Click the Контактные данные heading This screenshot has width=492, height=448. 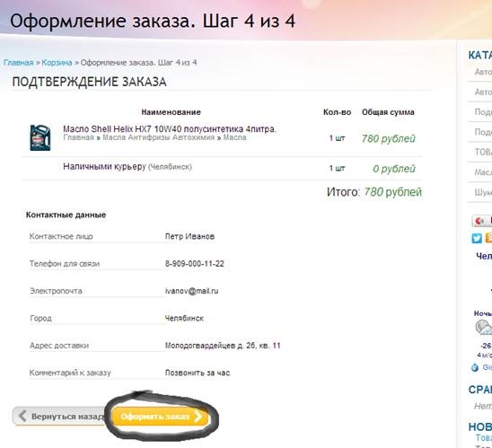coord(66,215)
